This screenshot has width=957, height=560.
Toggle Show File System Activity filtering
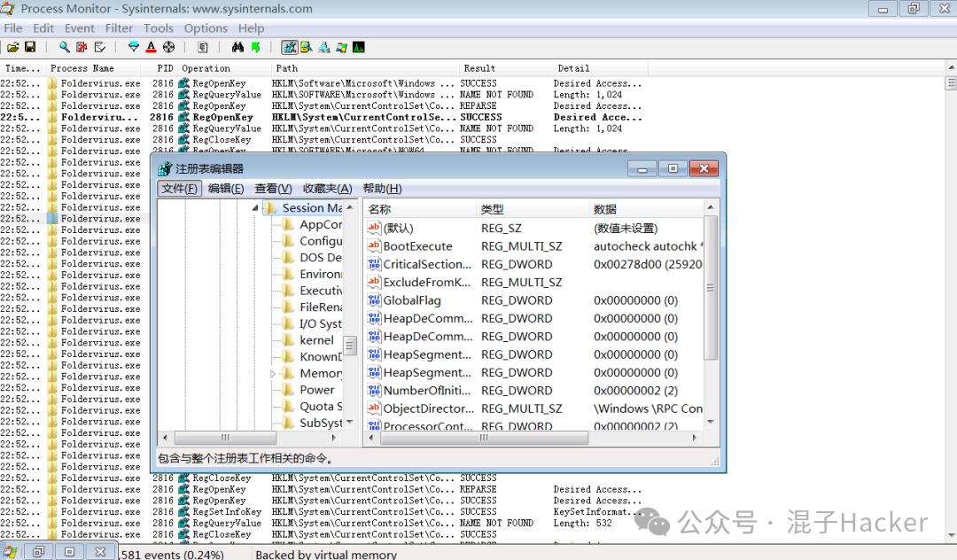[307, 47]
